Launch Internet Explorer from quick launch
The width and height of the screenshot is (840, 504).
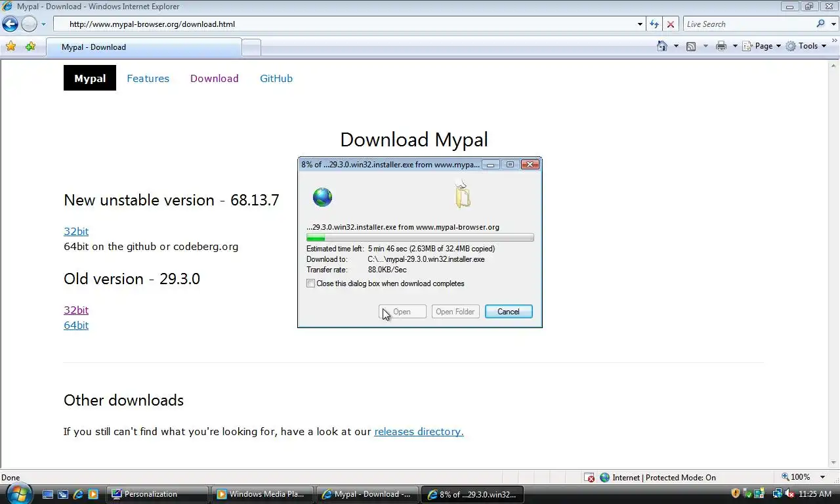pos(78,494)
